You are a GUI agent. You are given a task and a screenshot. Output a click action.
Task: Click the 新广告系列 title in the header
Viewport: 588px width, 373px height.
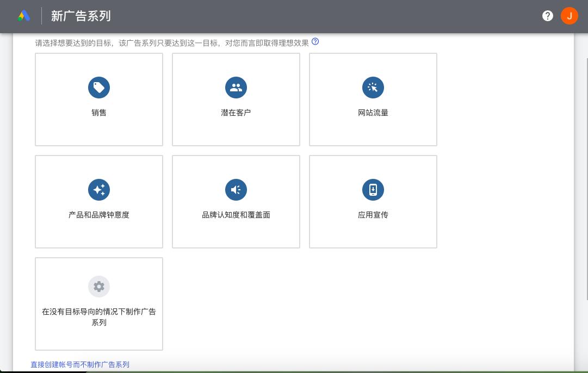click(81, 16)
